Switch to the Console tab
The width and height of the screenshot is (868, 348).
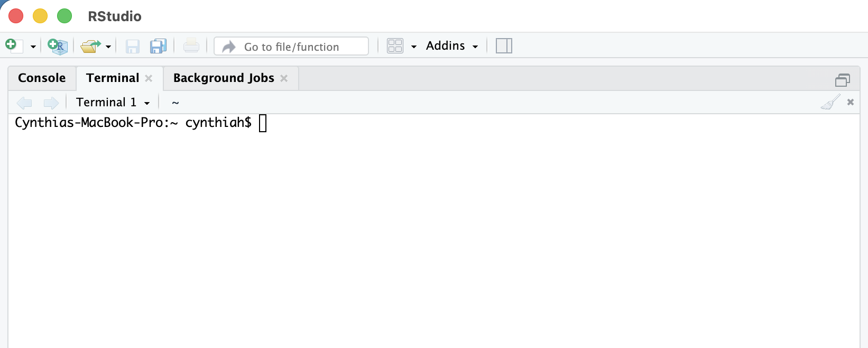tap(42, 78)
